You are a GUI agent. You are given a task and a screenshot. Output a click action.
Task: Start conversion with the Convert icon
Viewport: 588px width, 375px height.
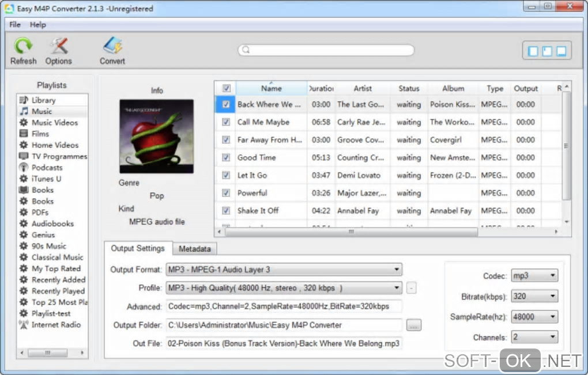(112, 46)
